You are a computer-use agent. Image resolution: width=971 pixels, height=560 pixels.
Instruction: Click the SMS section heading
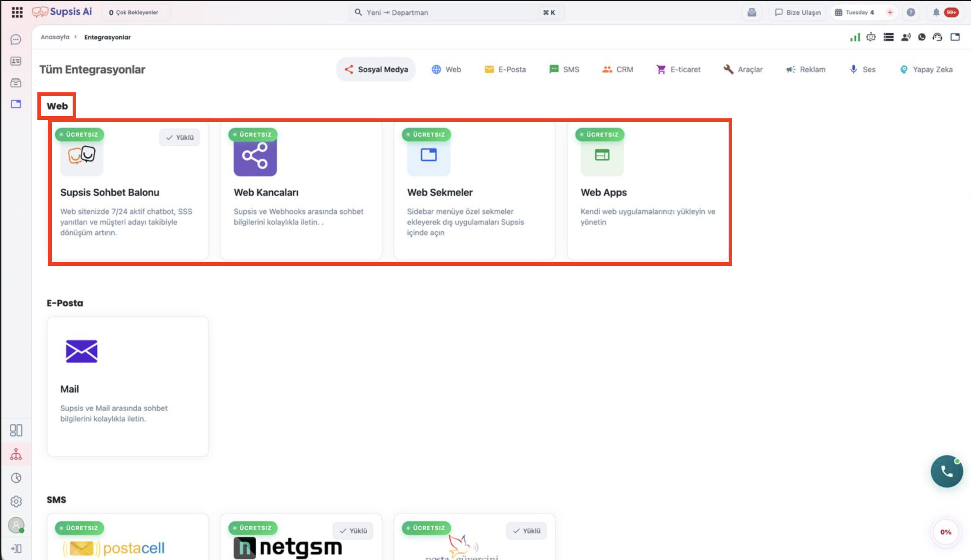pyautogui.click(x=56, y=500)
